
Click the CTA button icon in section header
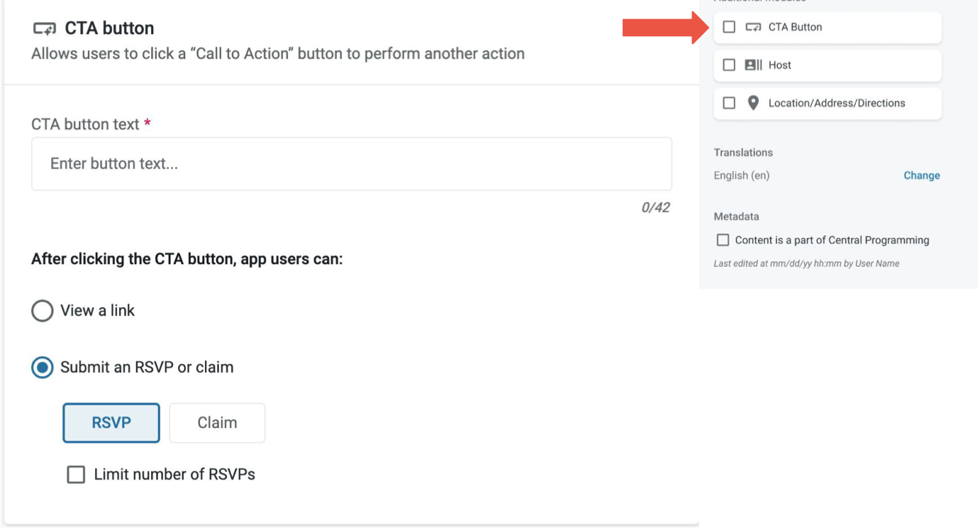[x=44, y=29]
